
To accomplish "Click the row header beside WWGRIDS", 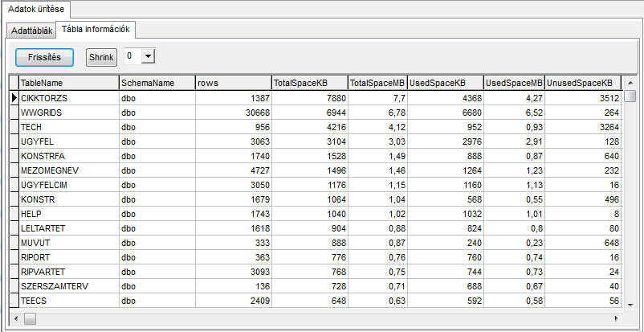I will pos(14,113).
